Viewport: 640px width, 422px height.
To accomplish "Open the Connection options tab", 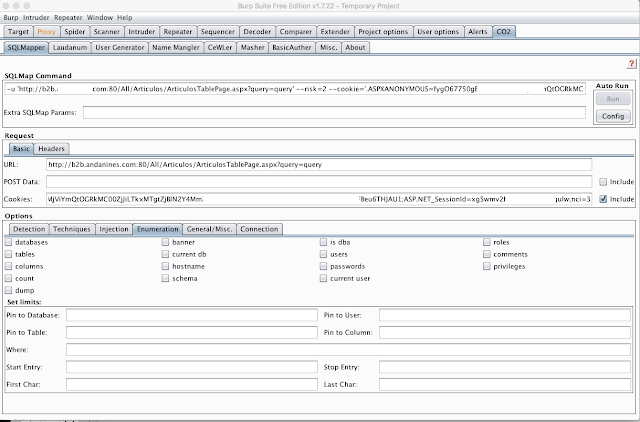I will click(259, 229).
